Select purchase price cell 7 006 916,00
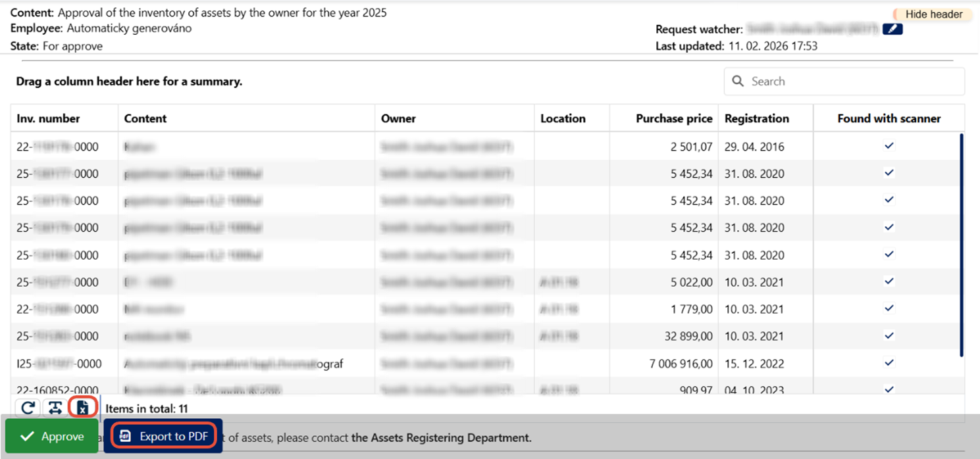 664,363
